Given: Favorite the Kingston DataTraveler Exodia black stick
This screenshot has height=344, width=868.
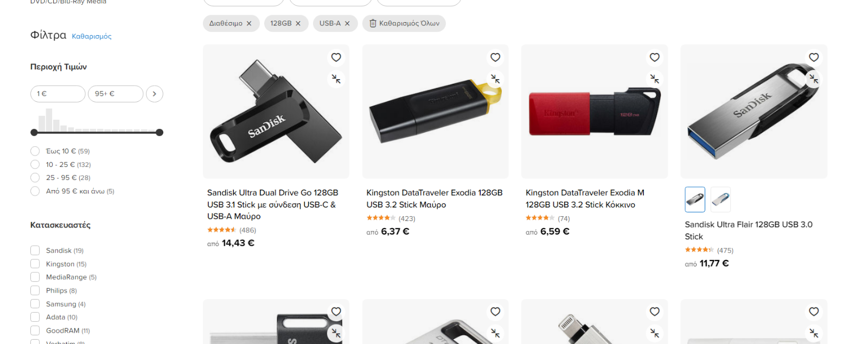Looking at the screenshot, I should point(495,57).
